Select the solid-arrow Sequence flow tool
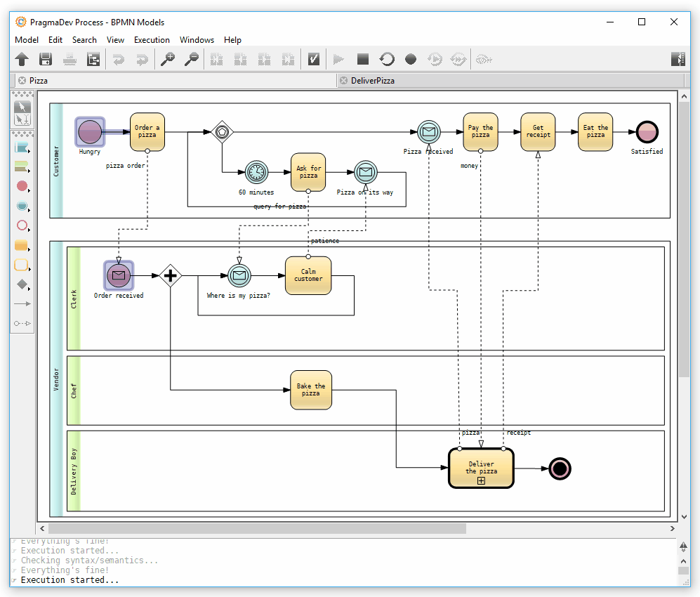The height and width of the screenshot is (597, 700). click(x=22, y=303)
